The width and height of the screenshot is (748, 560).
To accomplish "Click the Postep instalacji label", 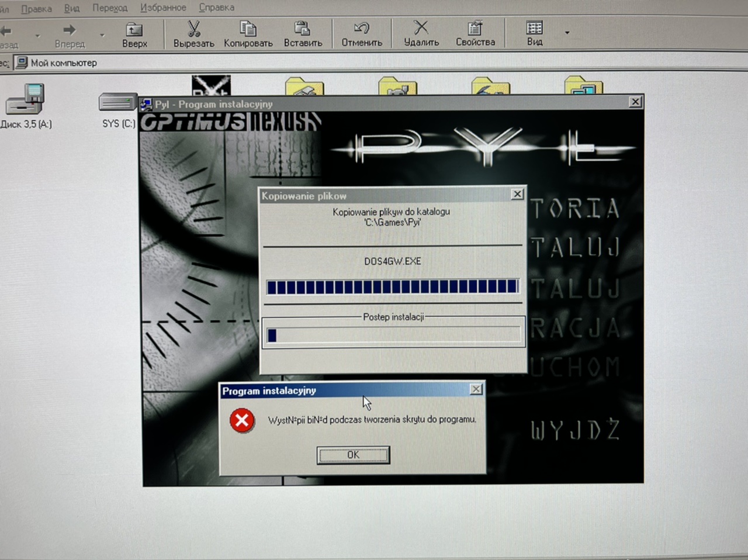I will (393, 317).
